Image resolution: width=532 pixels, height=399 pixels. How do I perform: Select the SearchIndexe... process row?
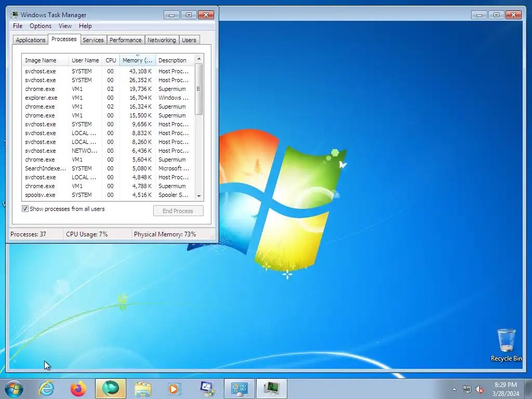109,168
